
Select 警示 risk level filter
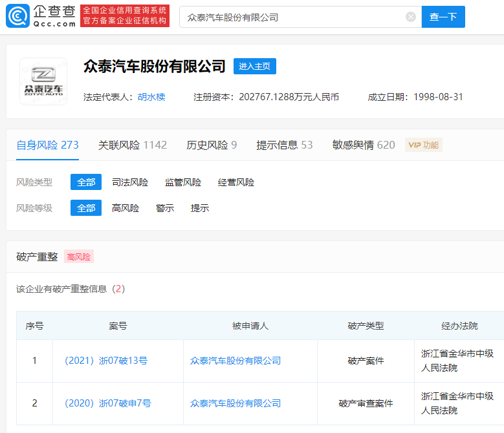[x=165, y=208]
